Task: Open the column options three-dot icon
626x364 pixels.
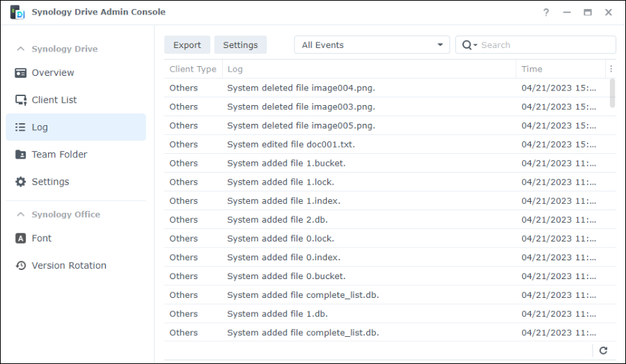Action: [x=611, y=69]
